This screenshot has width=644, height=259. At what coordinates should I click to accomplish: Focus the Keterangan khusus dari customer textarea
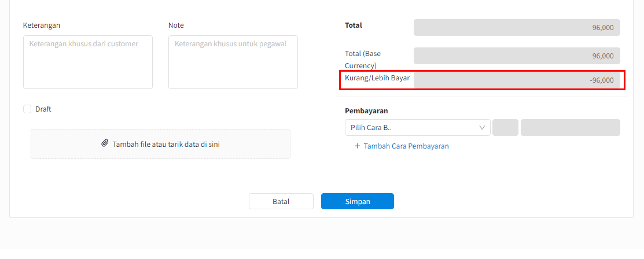click(x=88, y=62)
